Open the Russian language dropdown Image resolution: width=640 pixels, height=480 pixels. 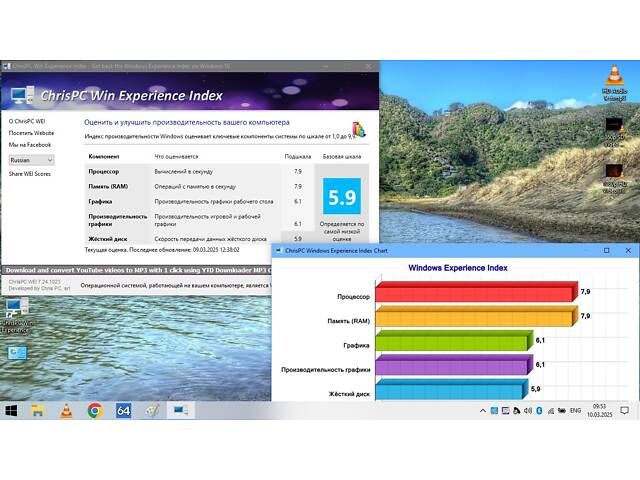point(31,160)
